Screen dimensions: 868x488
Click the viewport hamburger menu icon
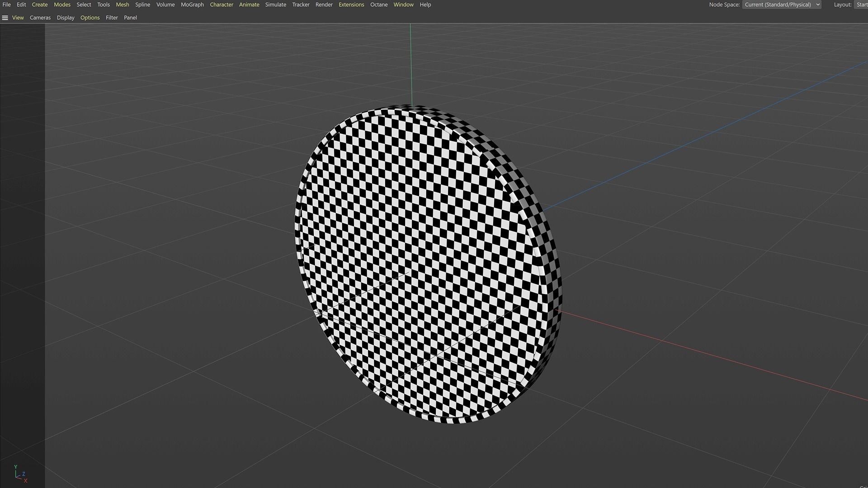pyautogui.click(x=5, y=18)
